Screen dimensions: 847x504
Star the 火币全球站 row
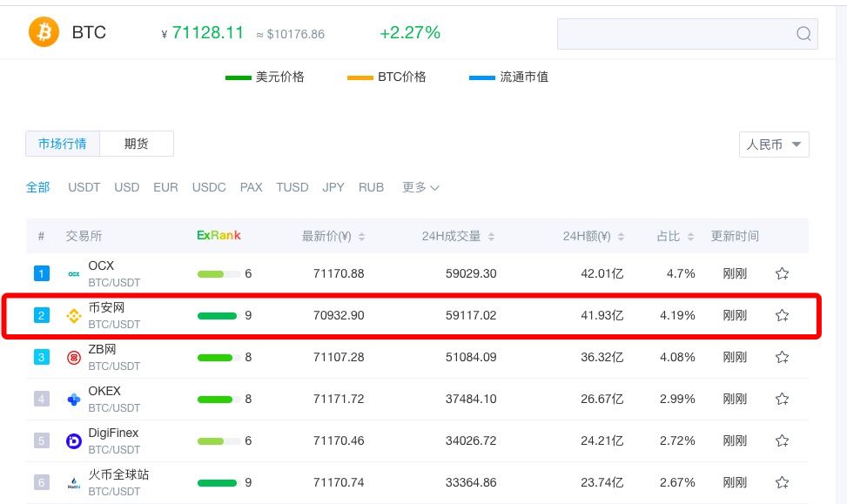[782, 482]
